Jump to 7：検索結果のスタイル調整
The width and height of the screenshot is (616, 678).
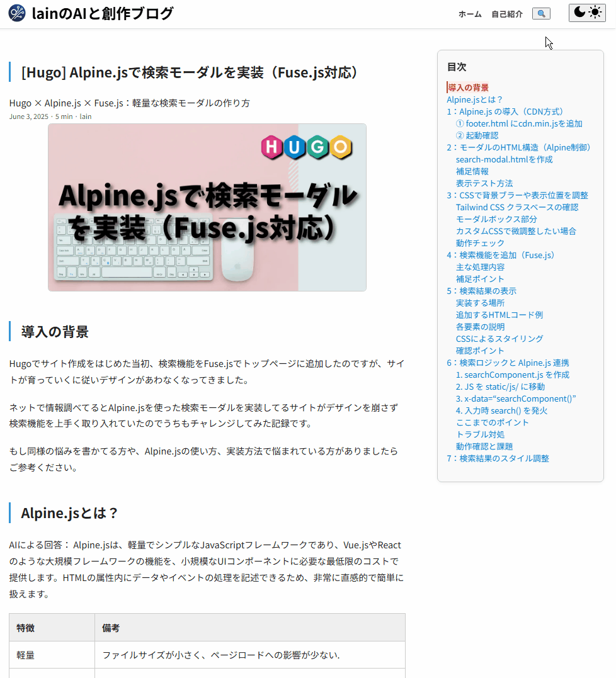pos(498,458)
